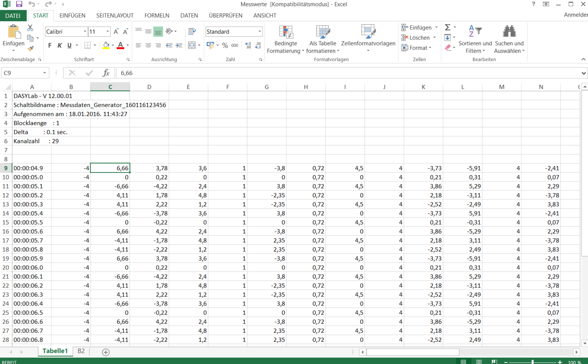Click the add new sheet plus button
The width and height of the screenshot is (588, 364).
[x=106, y=352]
